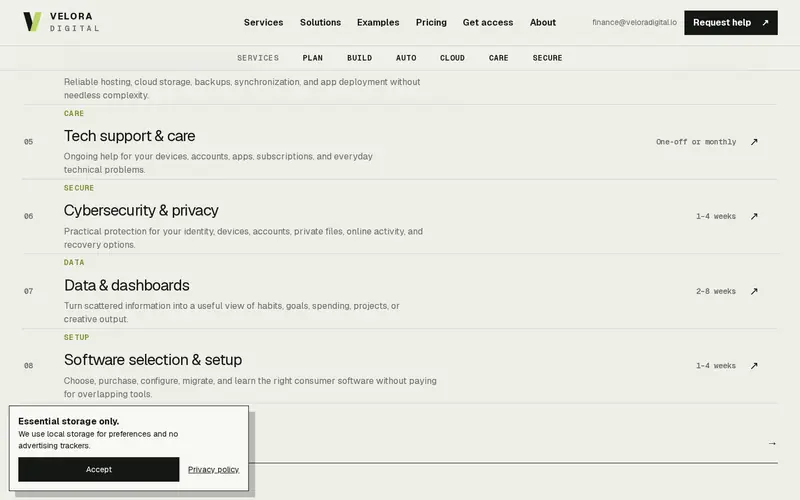Jump to the AUTO section tab
The height and width of the screenshot is (500, 800).
406,58
